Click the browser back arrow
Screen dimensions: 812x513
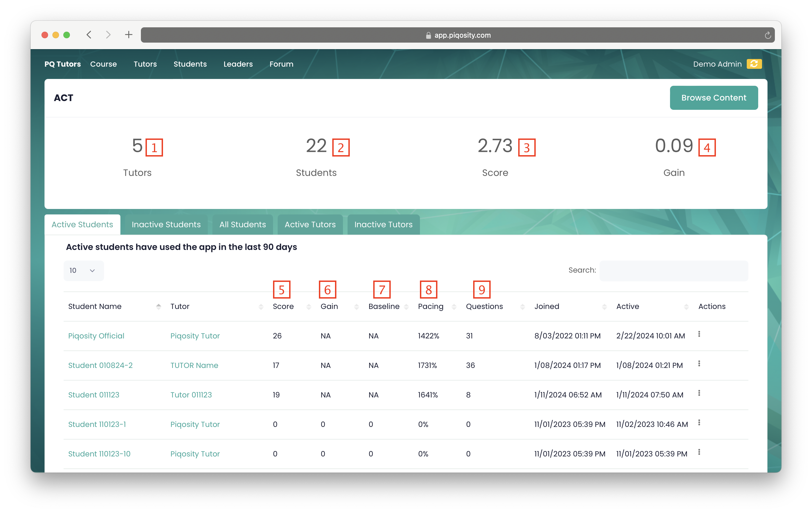[x=89, y=35]
